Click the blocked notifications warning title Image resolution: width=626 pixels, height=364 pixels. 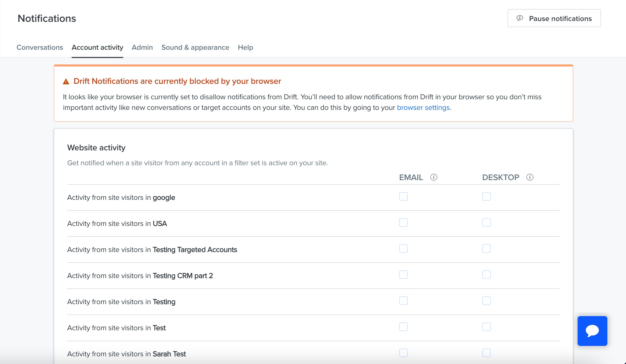pos(177,81)
